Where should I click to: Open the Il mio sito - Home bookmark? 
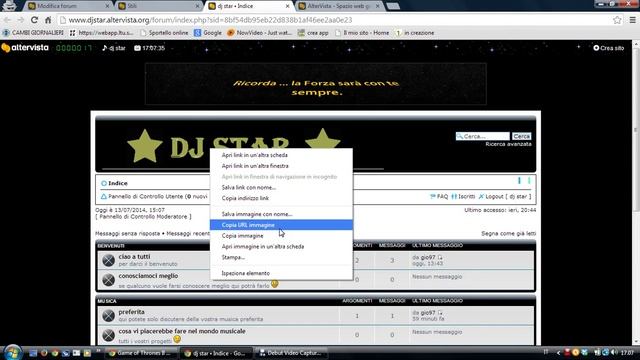362,33
